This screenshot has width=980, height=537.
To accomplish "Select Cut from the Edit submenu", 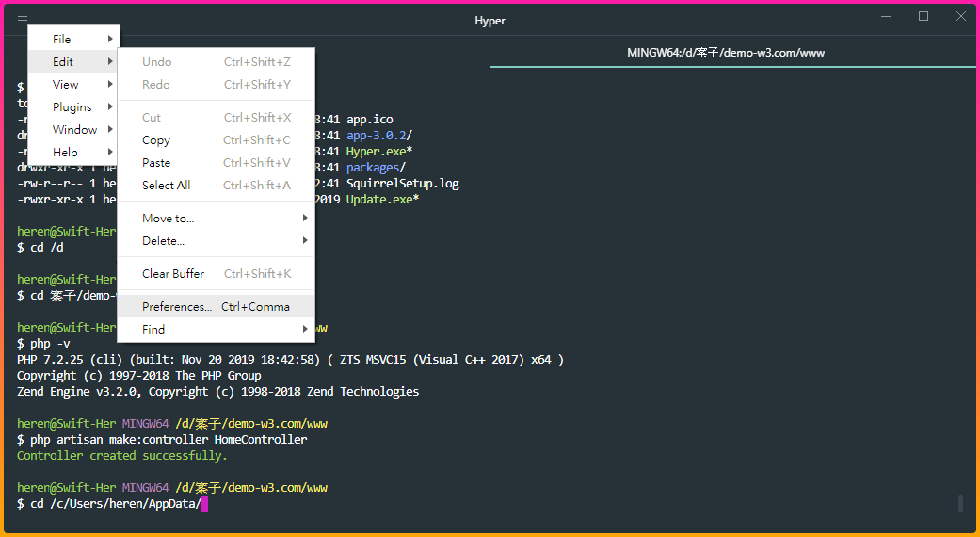I will [217, 118].
